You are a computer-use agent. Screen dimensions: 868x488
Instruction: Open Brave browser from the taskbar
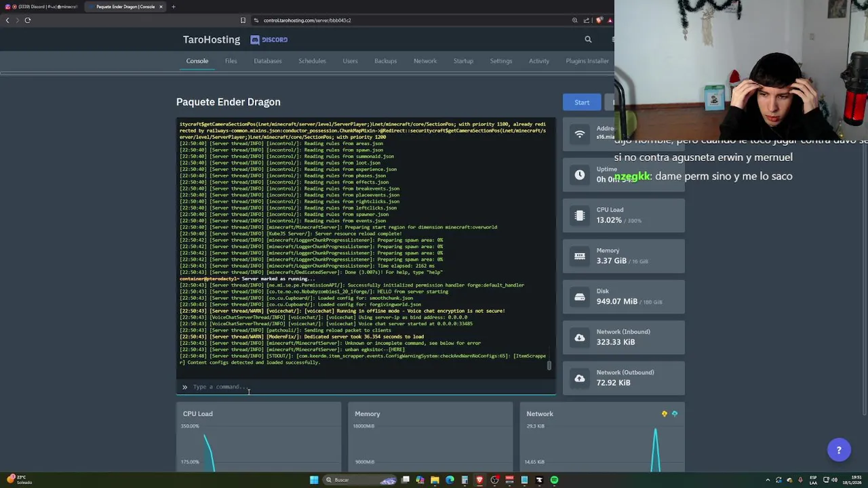[479, 480]
